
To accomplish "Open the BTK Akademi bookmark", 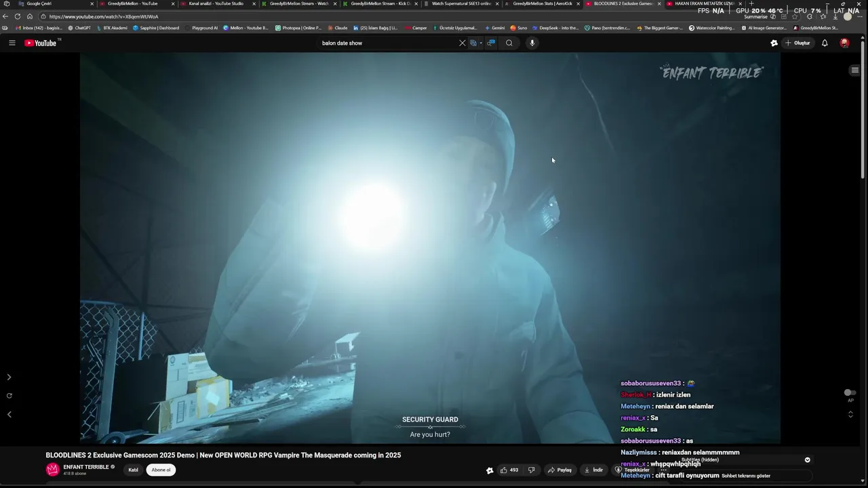I will pos(112,28).
